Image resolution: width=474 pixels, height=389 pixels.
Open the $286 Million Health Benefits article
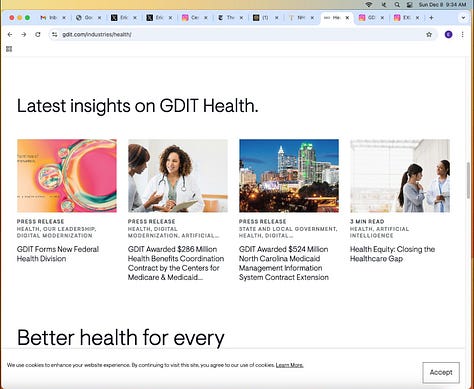click(176, 263)
